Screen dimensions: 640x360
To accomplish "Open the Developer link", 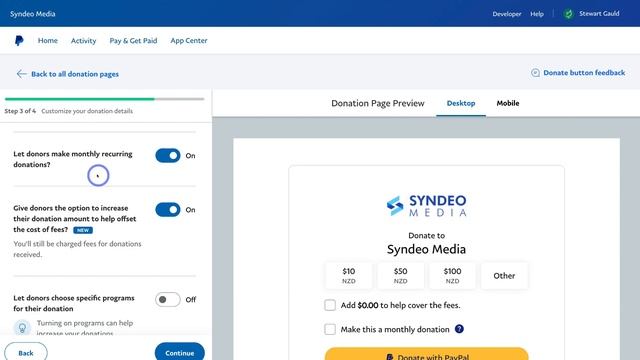I will pos(507,14).
